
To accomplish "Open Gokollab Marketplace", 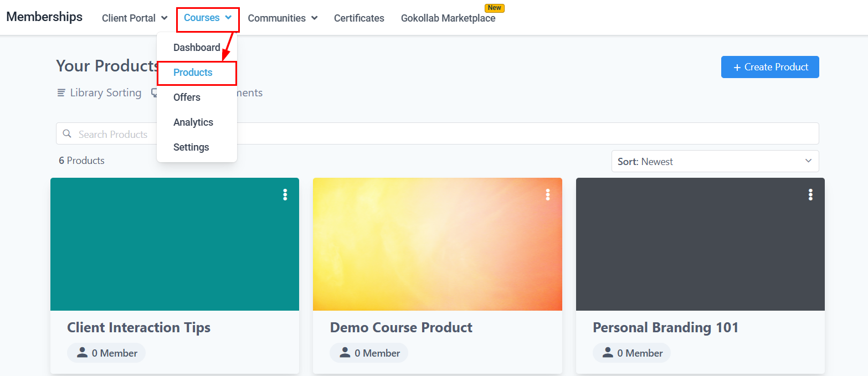I will pyautogui.click(x=448, y=18).
